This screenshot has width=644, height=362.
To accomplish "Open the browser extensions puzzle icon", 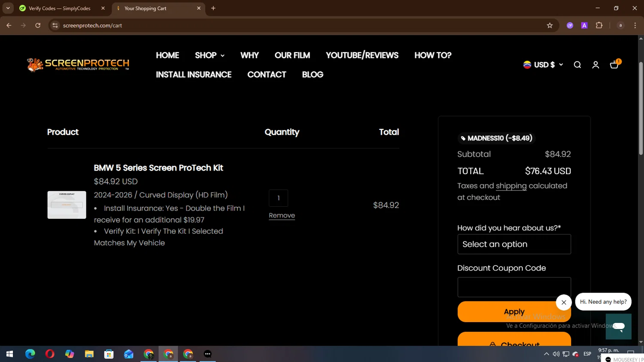I will tap(599, 25).
